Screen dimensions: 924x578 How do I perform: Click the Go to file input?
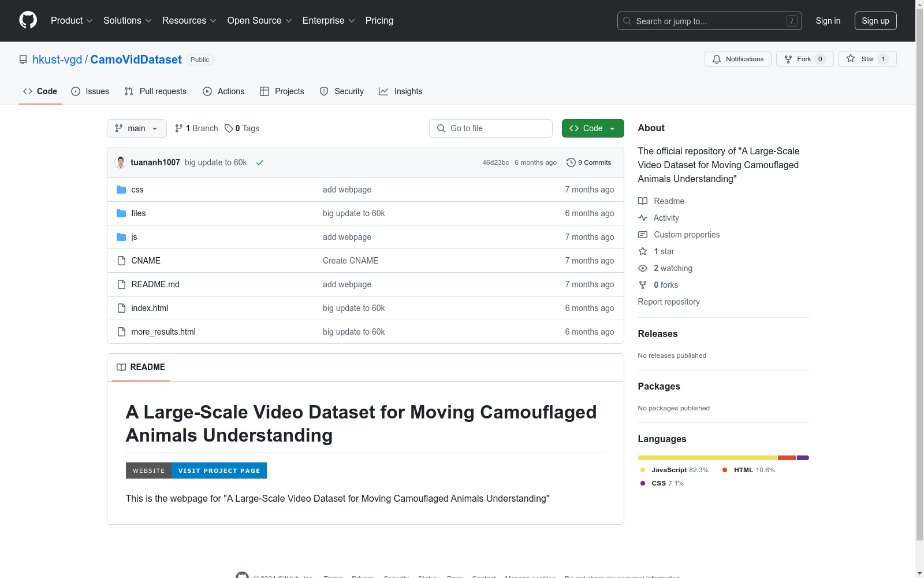(491, 128)
